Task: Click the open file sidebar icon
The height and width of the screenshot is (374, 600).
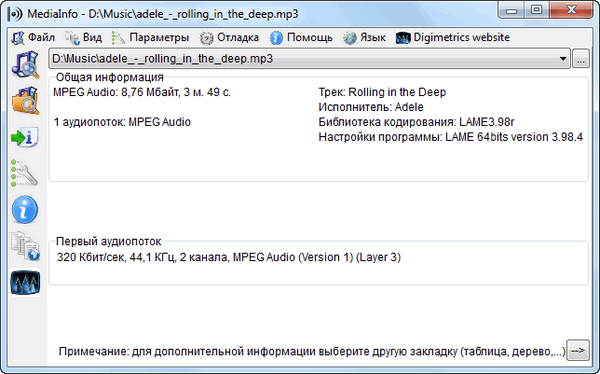Action: click(25, 65)
